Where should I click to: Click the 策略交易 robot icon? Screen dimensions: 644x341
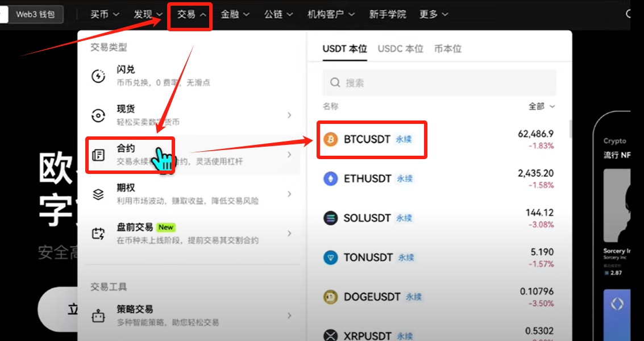tap(99, 315)
